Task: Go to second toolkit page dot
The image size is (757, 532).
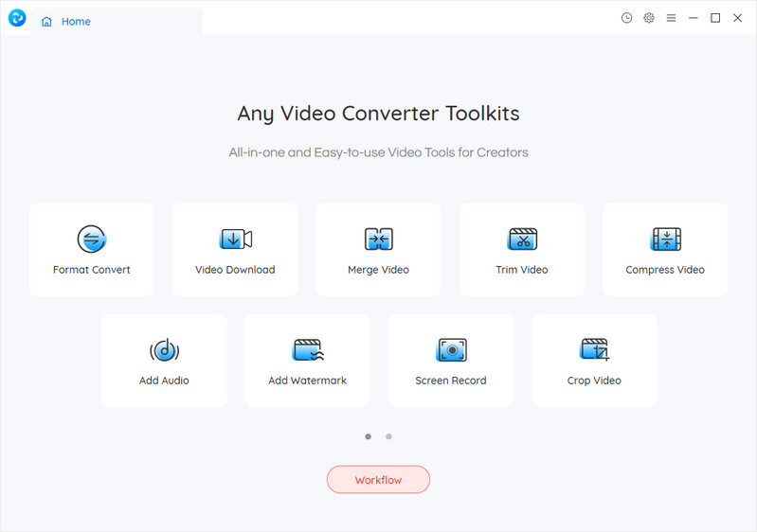Action: (x=388, y=436)
